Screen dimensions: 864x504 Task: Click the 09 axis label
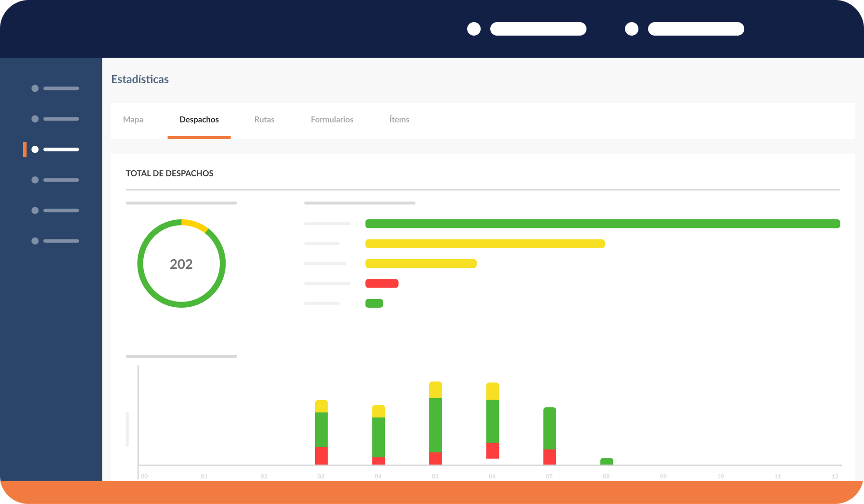tap(663, 476)
